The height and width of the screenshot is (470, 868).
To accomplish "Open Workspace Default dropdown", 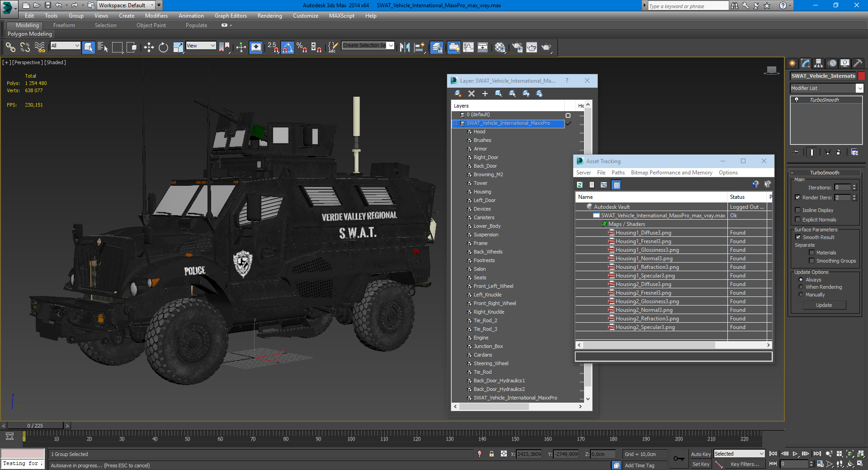I will tap(126, 5).
